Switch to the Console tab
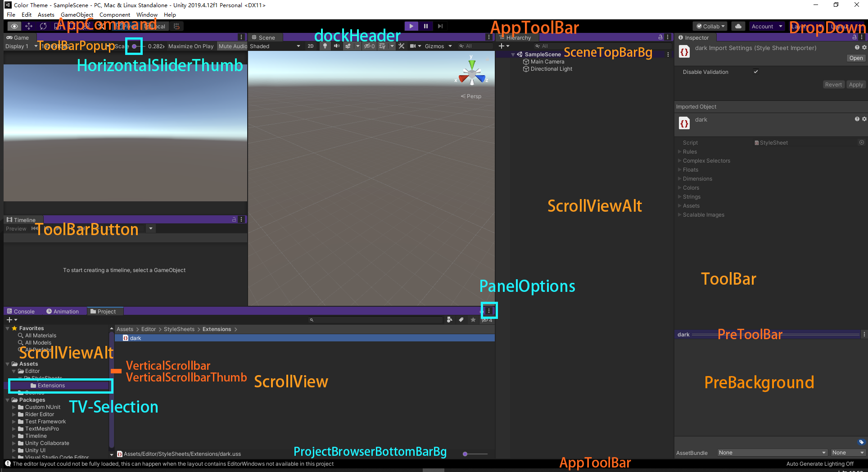 tap(21, 311)
